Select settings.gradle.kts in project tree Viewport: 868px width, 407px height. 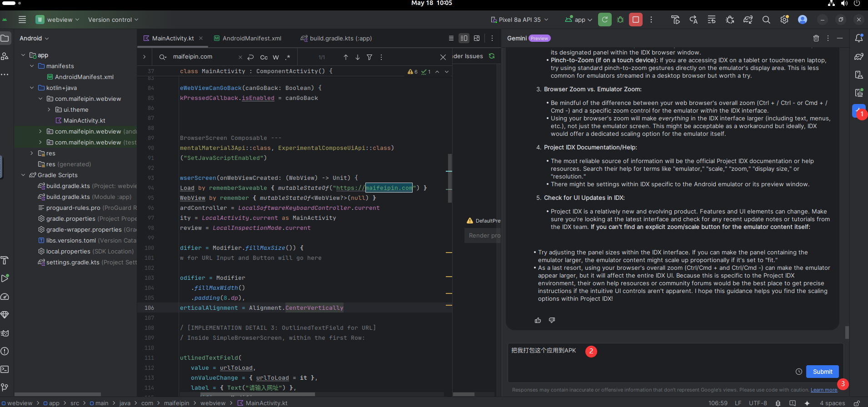pos(87,262)
